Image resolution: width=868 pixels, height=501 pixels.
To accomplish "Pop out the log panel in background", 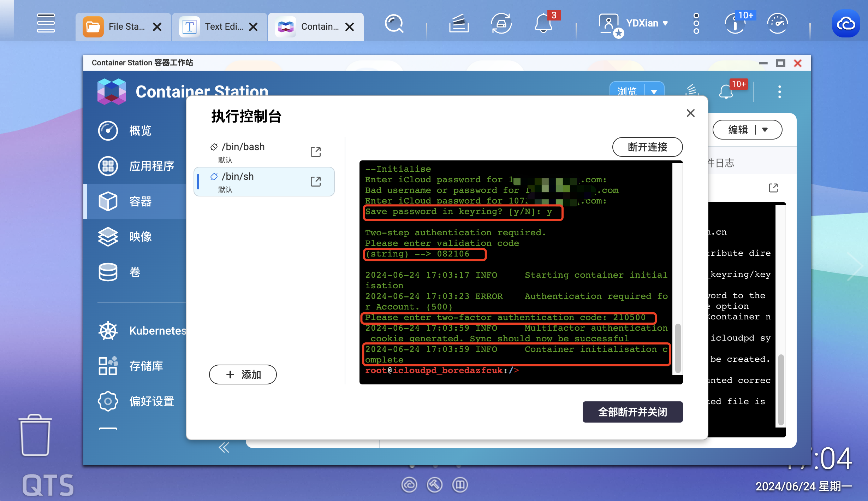I will [773, 188].
